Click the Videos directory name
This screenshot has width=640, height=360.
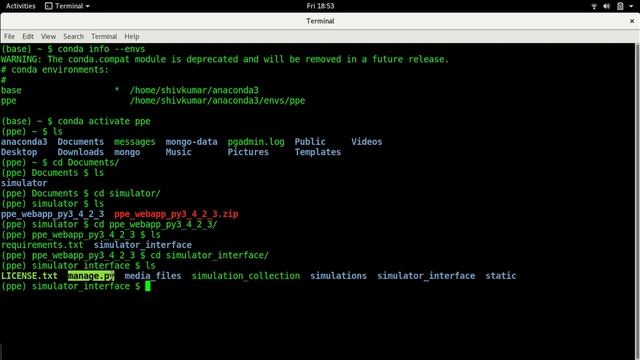click(x=367, y=142)
